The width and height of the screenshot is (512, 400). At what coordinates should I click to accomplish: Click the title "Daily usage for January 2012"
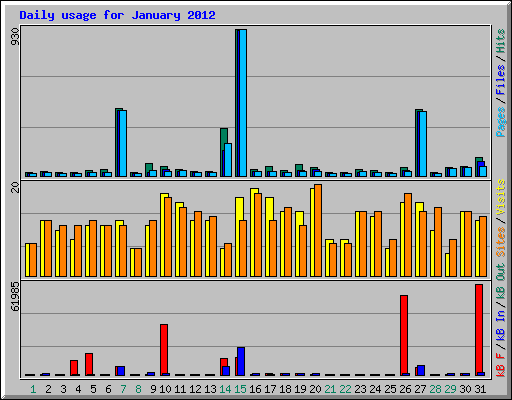[117, 15]
